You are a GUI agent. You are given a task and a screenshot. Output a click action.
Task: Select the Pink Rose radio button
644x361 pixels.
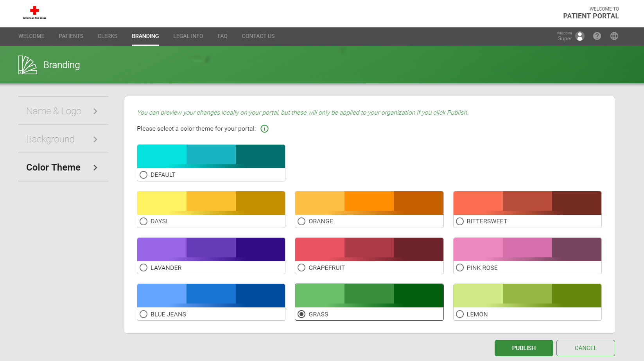(x=460, y=268)
